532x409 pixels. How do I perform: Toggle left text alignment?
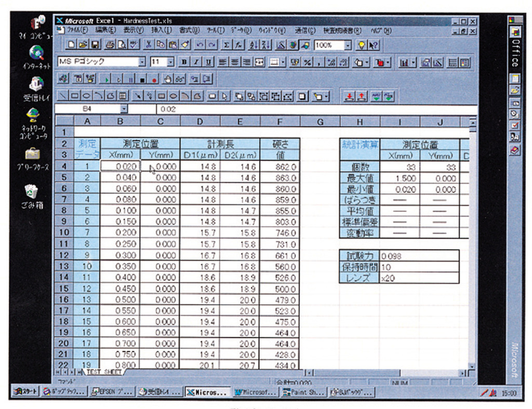click(222, 62)
